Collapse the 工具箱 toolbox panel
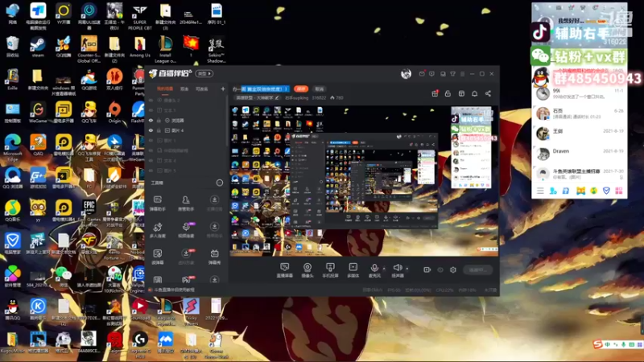This screenshot has height=362, width=644. tap(220, 183)
